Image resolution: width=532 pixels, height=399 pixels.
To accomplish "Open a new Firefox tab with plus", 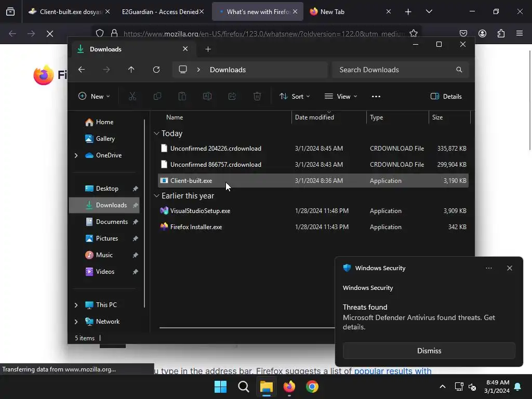I will [x=408, y=12].
